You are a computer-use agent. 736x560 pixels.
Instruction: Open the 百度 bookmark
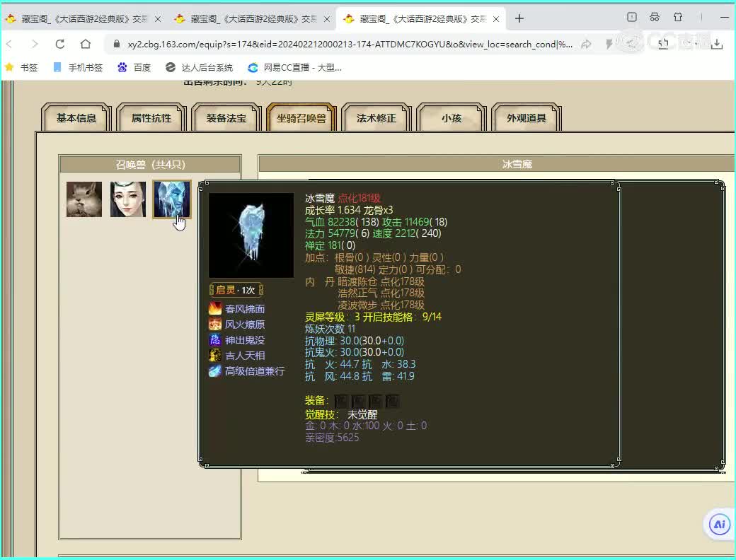134,68
